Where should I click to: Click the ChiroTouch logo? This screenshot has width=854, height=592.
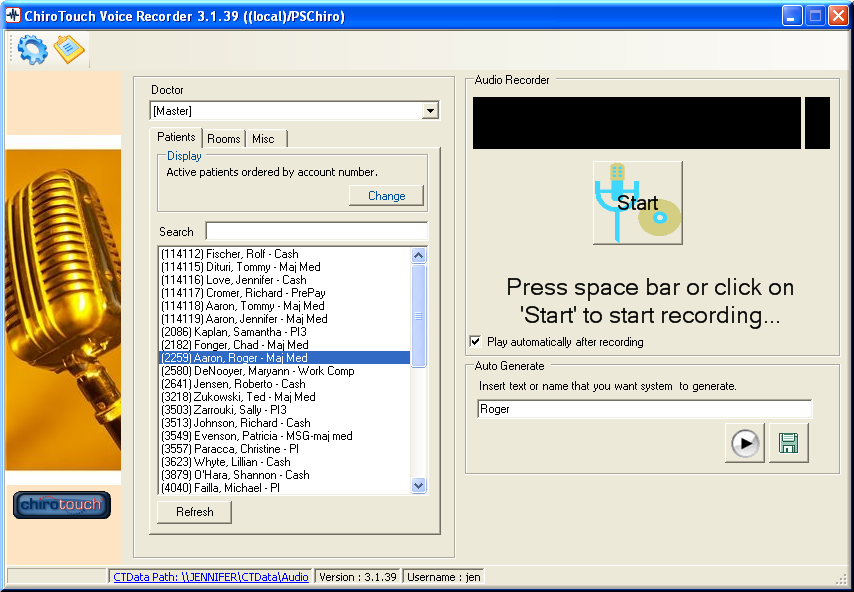62,505
